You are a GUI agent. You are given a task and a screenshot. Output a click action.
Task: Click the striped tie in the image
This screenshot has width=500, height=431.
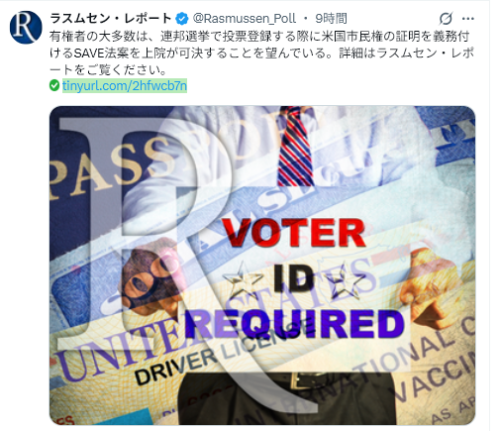click(295, 147)
